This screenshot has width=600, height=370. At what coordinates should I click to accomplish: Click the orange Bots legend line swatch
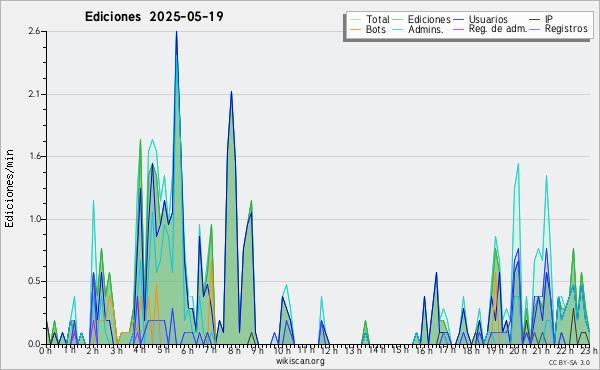(355, 29)
